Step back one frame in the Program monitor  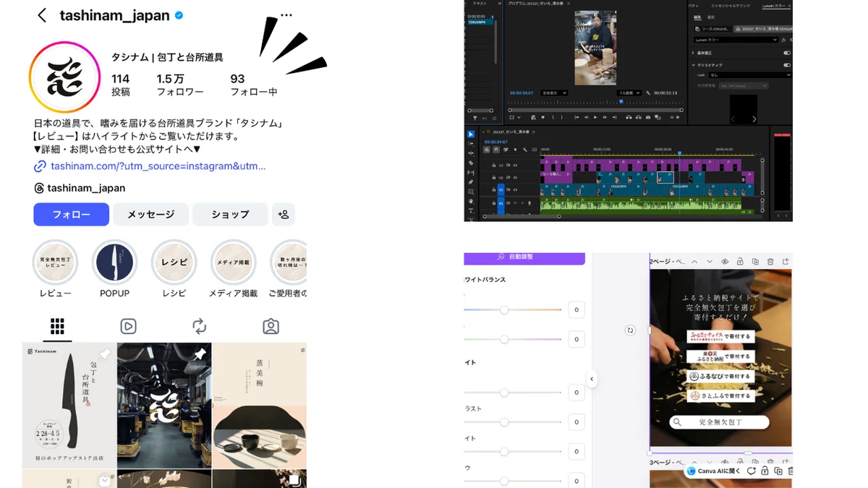[586, 117]
